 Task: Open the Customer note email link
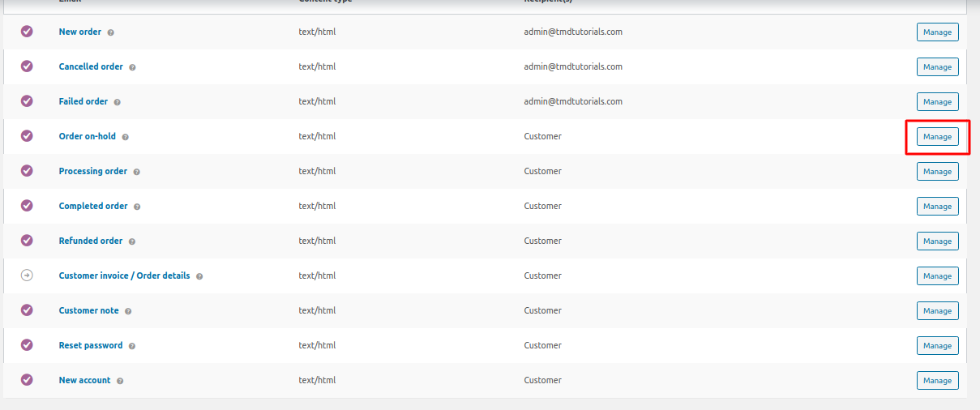88,310
